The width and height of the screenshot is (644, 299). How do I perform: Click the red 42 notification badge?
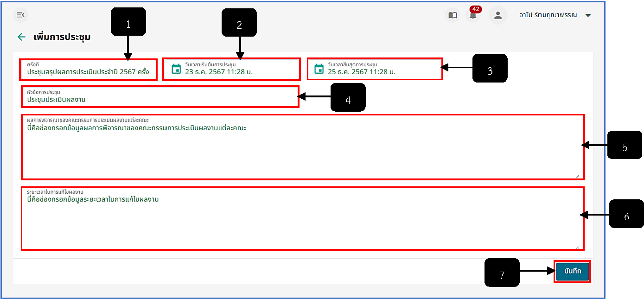475,9
